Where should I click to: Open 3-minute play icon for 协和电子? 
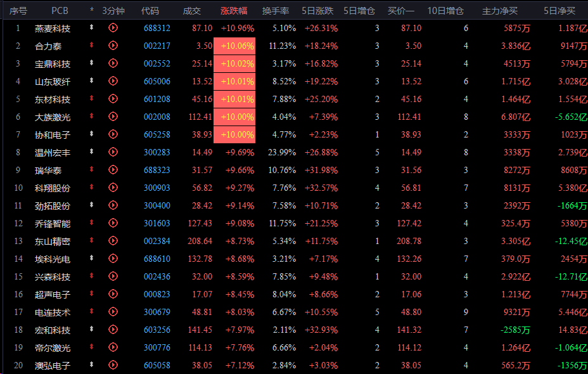[113, 134]
